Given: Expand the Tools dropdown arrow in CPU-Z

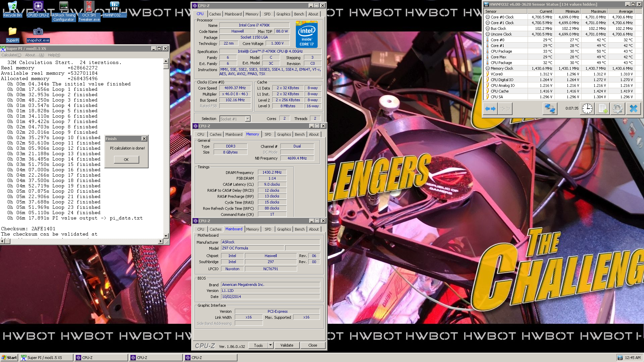Looking at the screenshot, I should click(270, 345).
